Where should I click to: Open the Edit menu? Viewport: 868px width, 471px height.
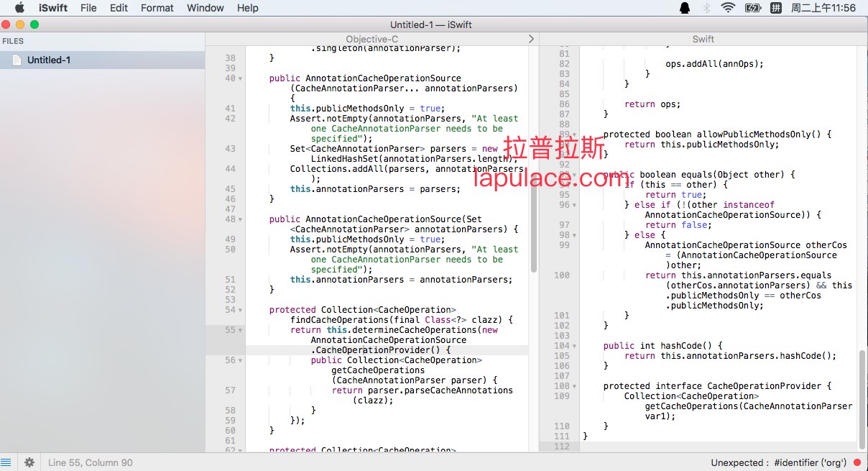119,8
